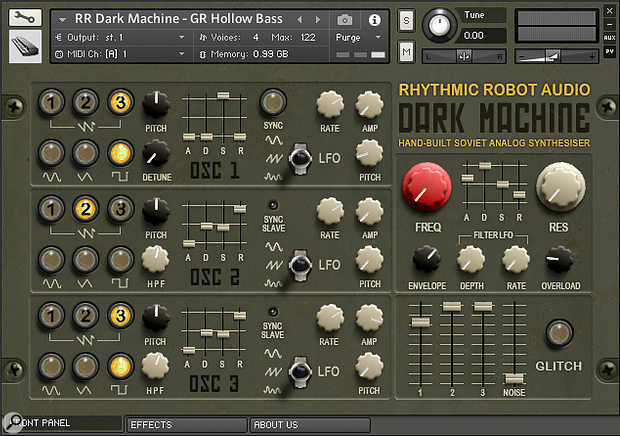Open the info icon in header
Viewport: 620px width, 436px height.
pos(374,19)
